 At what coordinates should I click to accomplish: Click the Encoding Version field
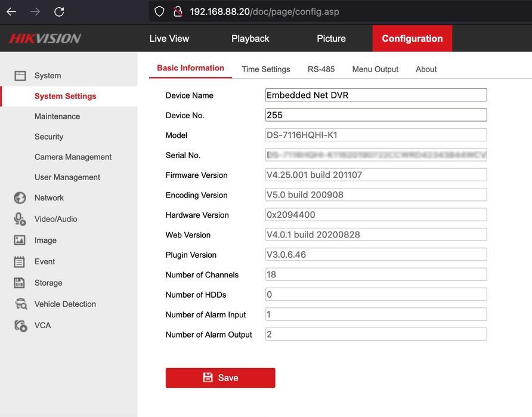(x=376, y=194)
